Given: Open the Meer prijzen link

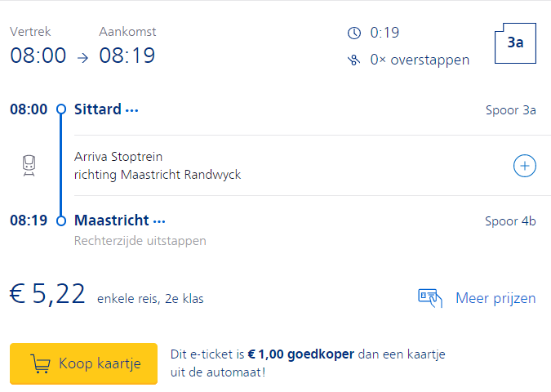Looking at the screenshot, I should pyautogui.click(x=495, y=298).
